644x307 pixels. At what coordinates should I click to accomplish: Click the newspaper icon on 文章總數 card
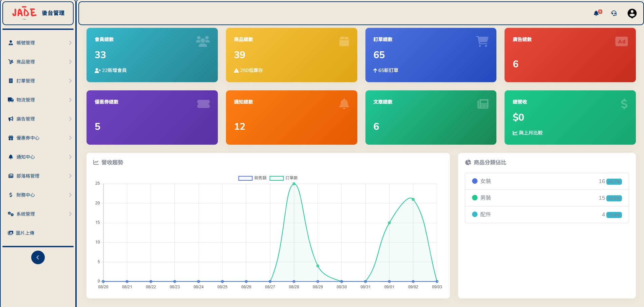(x=483, y=104)
